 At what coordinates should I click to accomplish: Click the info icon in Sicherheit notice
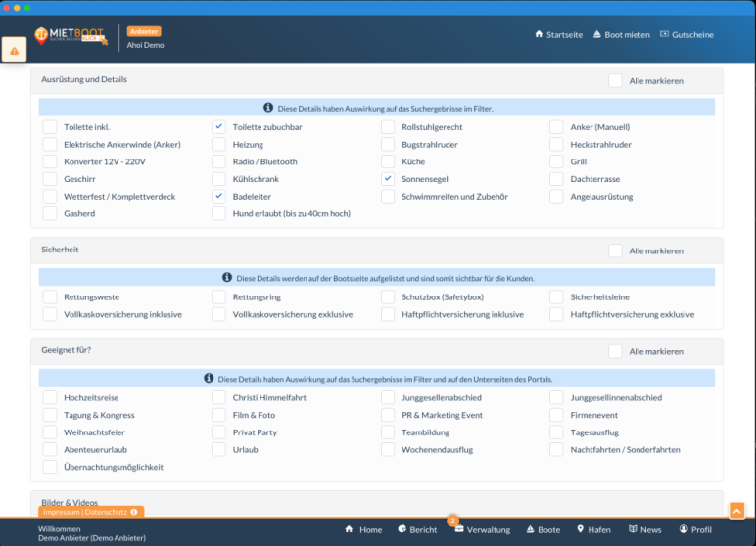[227, 278]
